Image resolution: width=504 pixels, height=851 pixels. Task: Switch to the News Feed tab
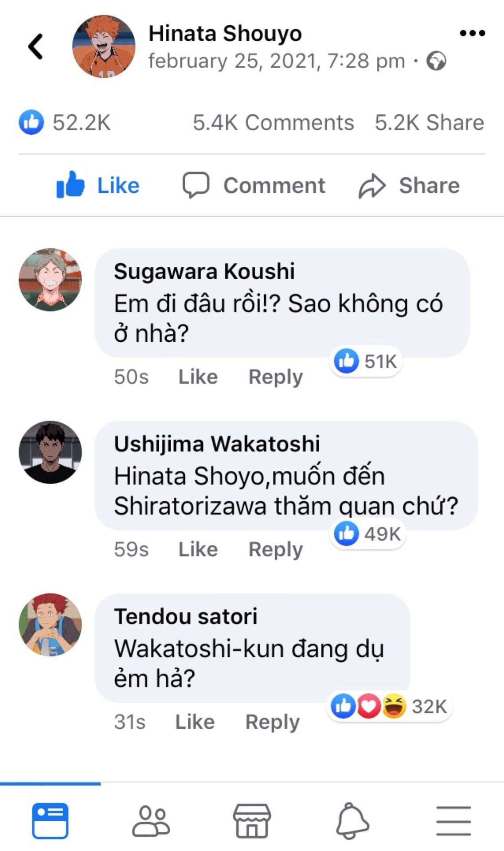point(50,820)
